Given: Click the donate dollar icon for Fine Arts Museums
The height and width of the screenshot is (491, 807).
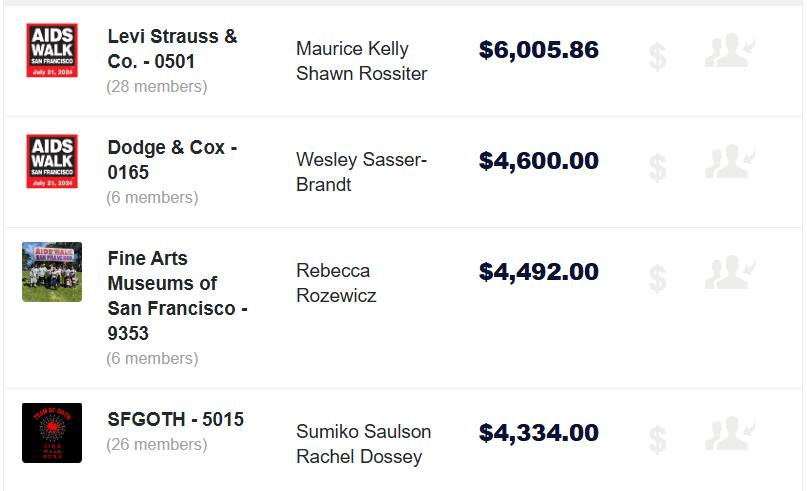Looking at the screenshot, I should [657, 278].
